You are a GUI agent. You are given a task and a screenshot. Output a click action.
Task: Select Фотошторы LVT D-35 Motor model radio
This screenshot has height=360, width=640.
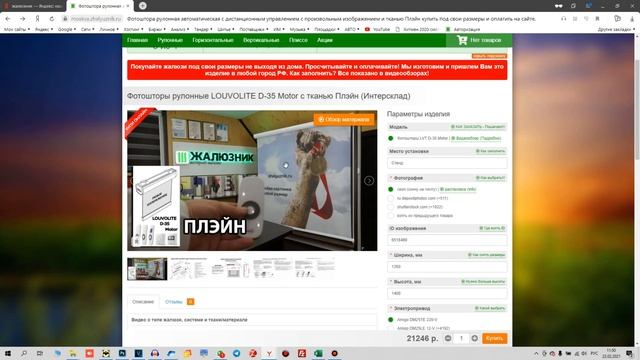(390, 138)
